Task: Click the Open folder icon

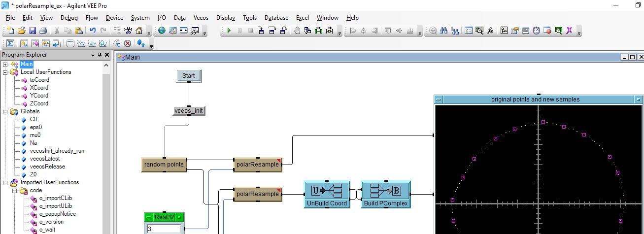Action: pos(22,31)
